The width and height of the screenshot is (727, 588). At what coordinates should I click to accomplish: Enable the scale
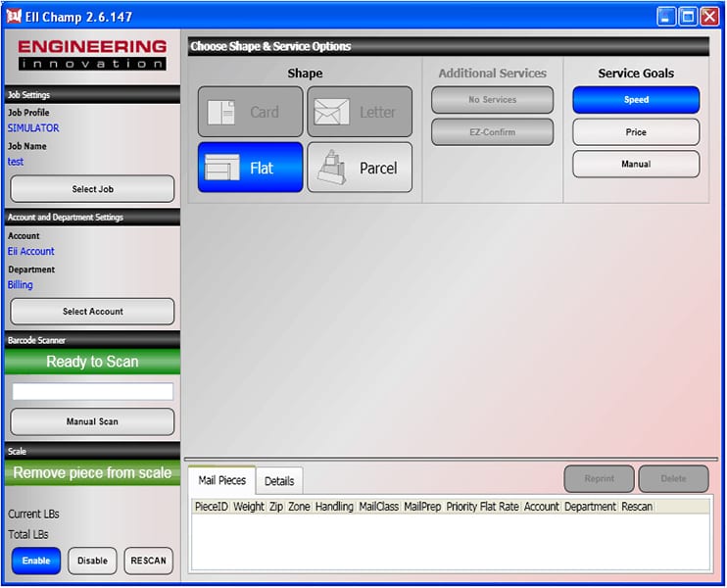(x=36, y=561)
